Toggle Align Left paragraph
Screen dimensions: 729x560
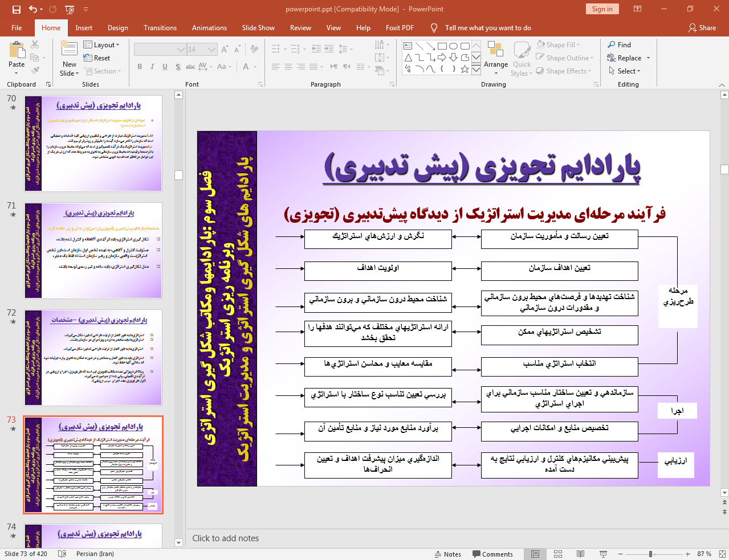[x=276, y=67]
